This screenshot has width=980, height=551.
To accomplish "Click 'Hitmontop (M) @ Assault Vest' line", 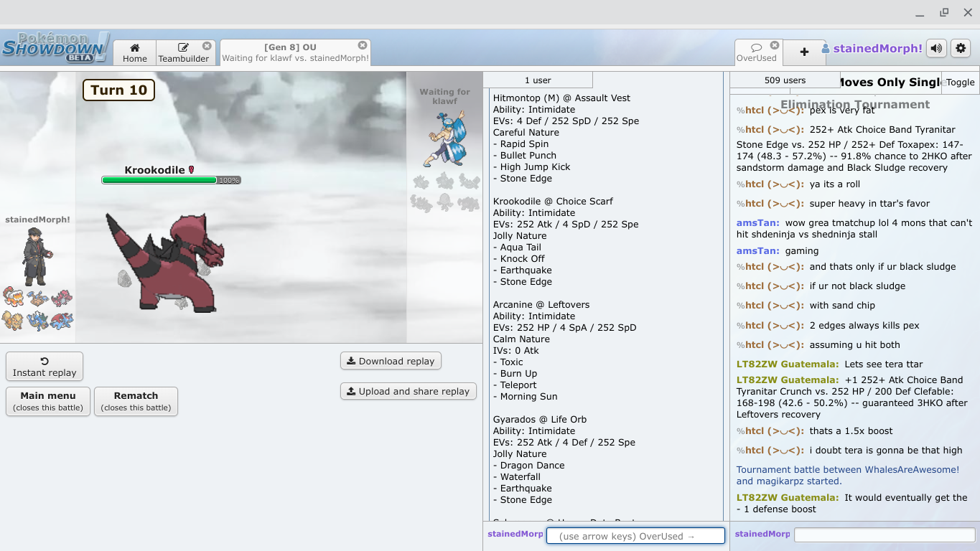I will click(561, 98).
